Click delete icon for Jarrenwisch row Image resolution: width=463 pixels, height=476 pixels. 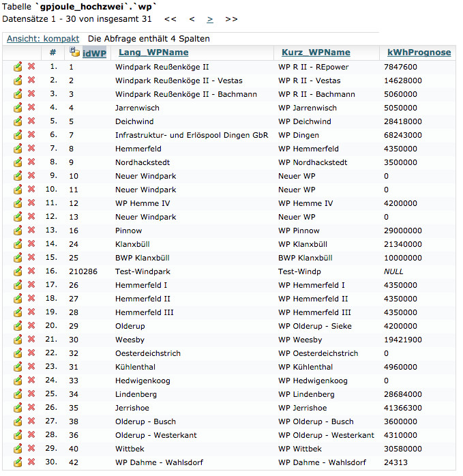click(31, 108)
